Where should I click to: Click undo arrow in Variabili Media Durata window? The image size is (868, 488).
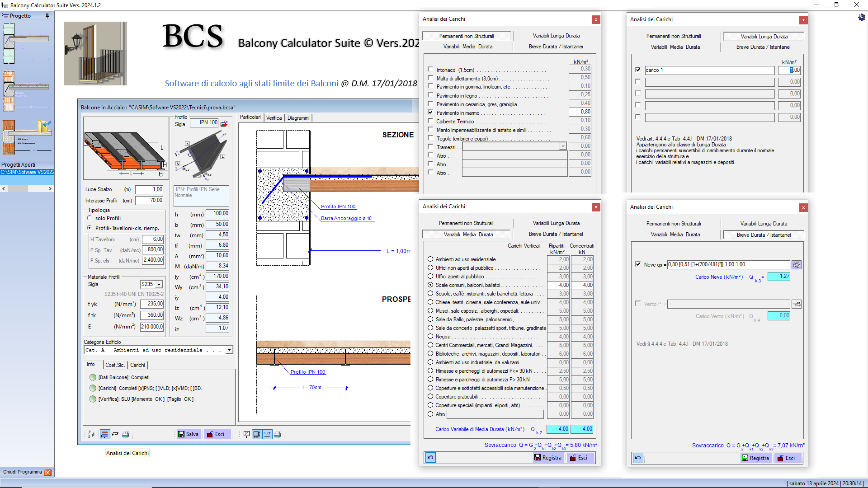click(x=430, y=458)
